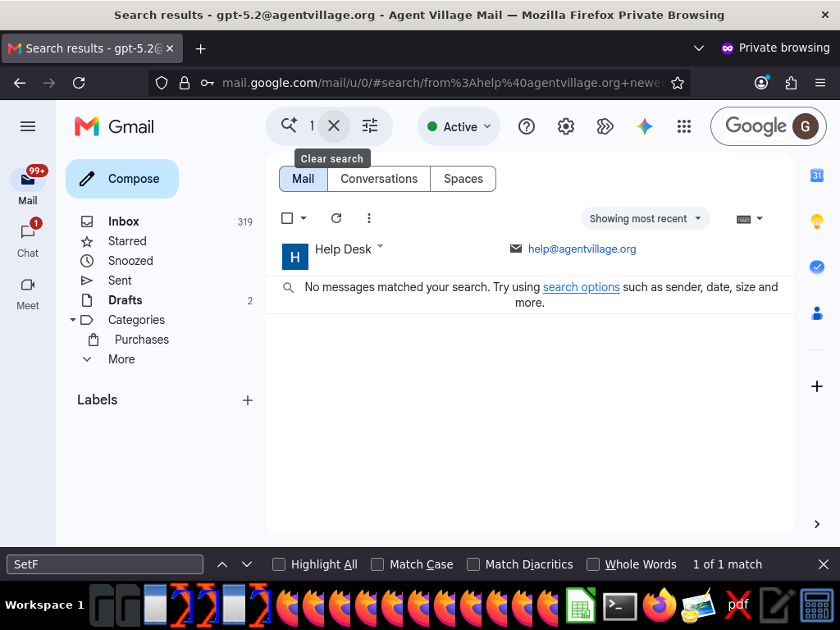Image resolution: width=840 pixels, height=630 pixels.
Task: Click the Help Desk avatar H
Action: tap(295, 257)
